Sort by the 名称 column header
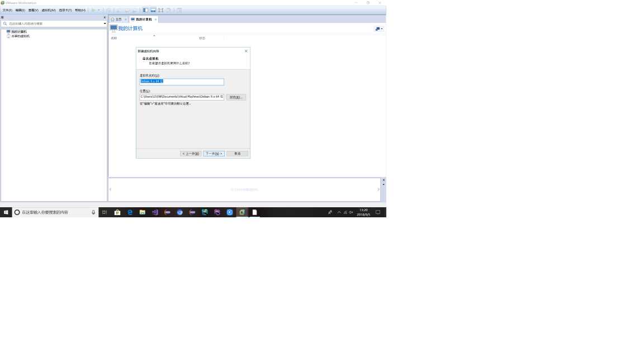This screenshot has width=644, height=362. tap(114, 38)
